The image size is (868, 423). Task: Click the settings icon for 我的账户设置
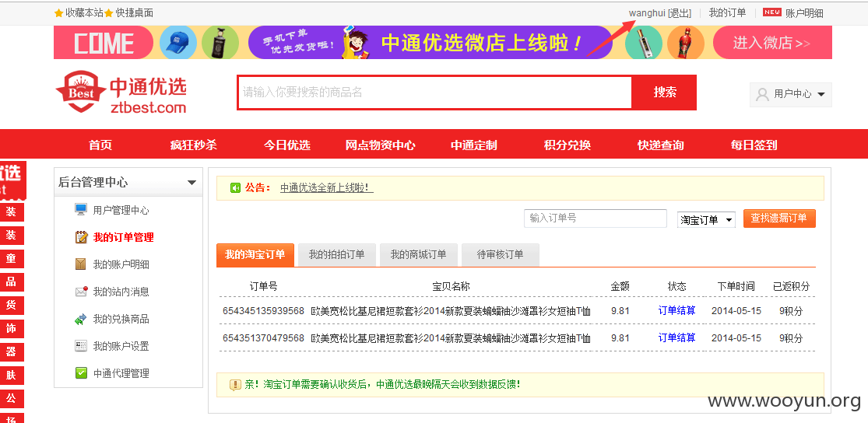click(81, 346)
